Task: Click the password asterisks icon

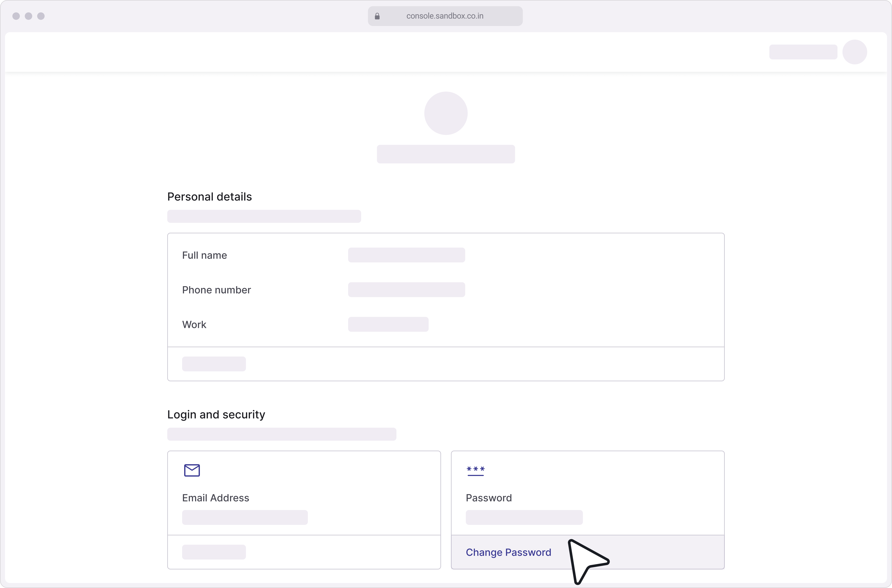Action: [476, 471]
